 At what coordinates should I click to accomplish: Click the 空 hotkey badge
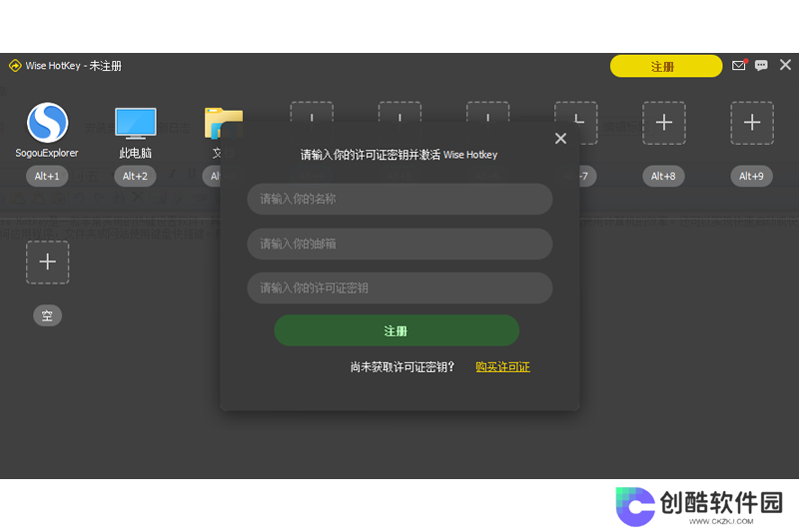[47, 315]
